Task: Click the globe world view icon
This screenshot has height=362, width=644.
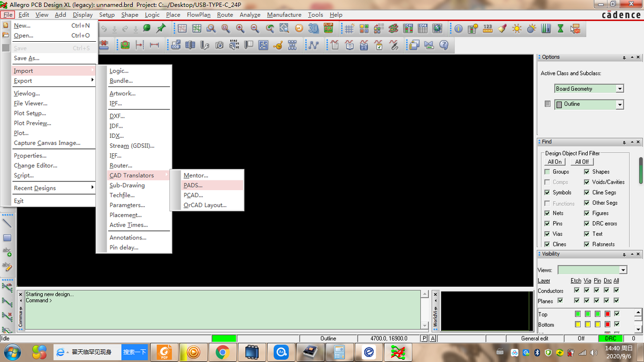Action: click(x=437, y=29)
